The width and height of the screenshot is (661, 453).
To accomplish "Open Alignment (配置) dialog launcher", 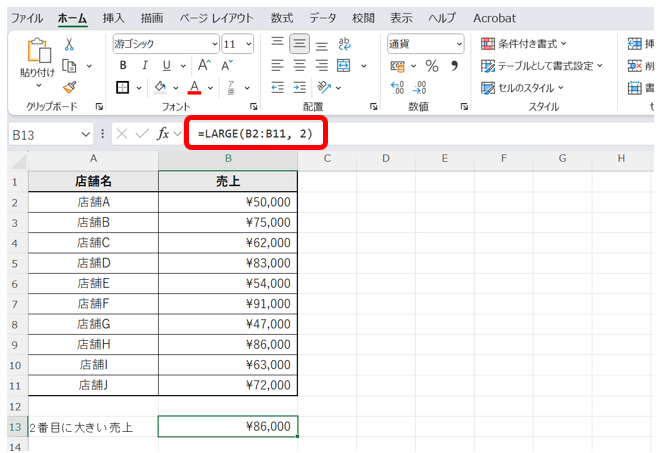I will [373, 107].
